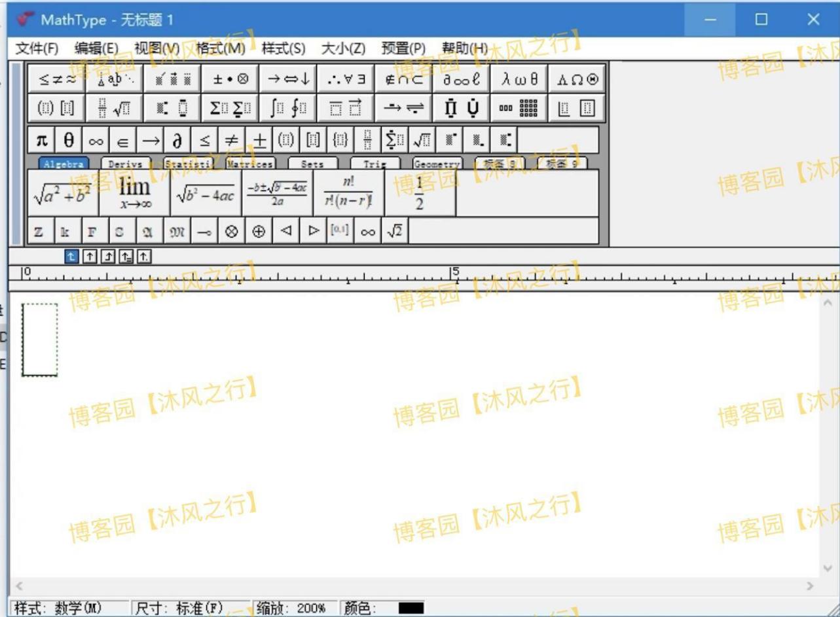Image resolution: width=840 pixels, height=617 pixels.
Task: Insert fraction template from small bar
Action: [x=367, y=140]
